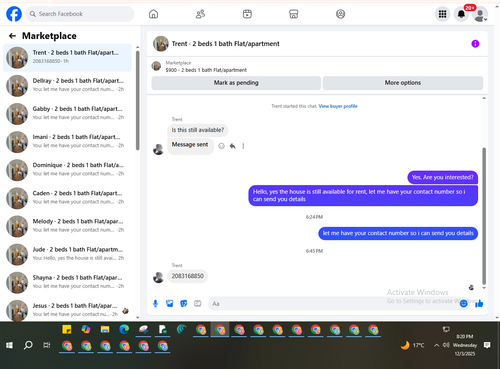Open Microsoft Edge from the taskbar
This screenshot has height=369, width=500.
click(x=124, y=330)
